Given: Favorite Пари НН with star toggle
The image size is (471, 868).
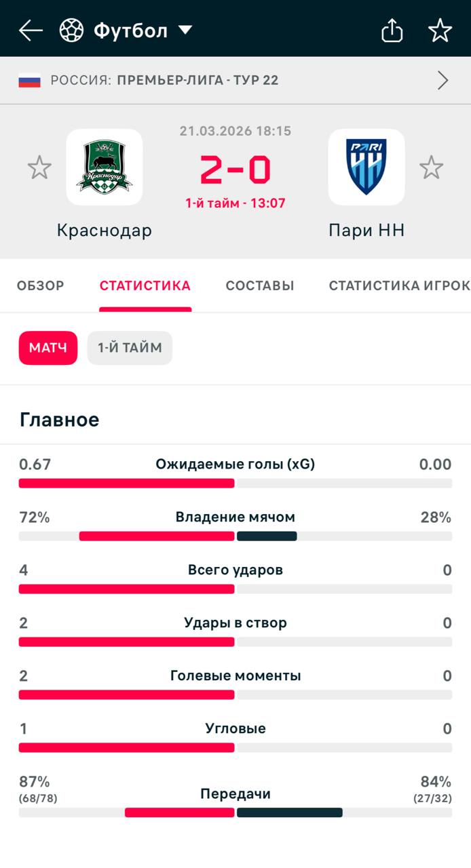Looking at the screenshot, I should click(431, 167).
